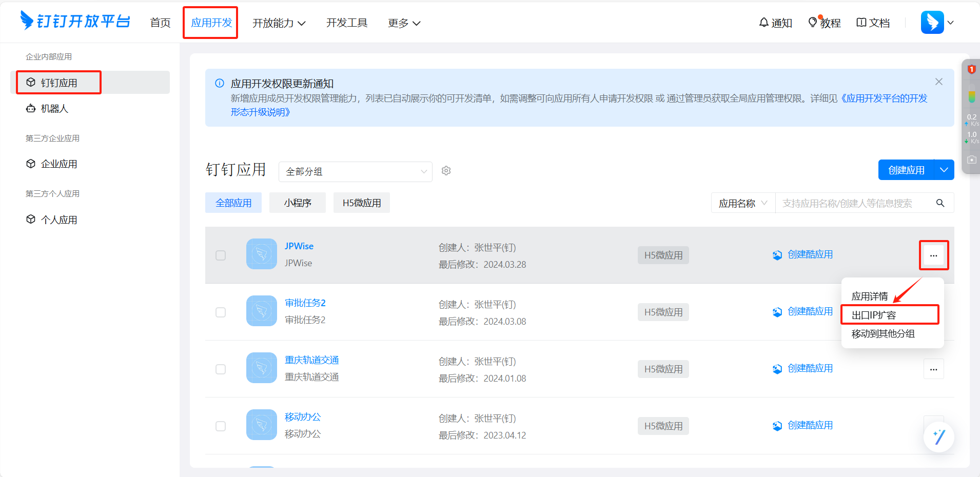
Task: Click the search magnifier icon
Action: tap(940, 203)
